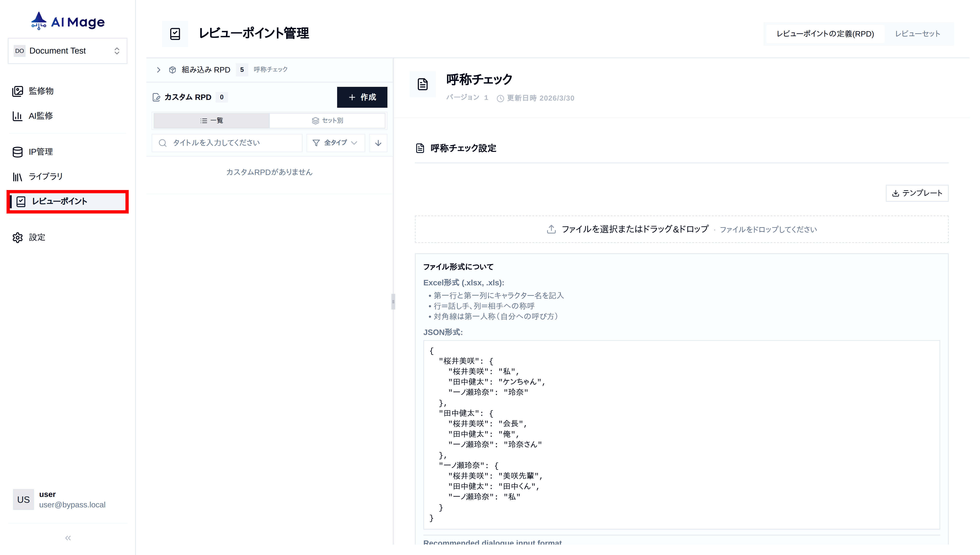Click the US user avatar
The width and height of the screenshot is (980, 555).
[23, 499]
